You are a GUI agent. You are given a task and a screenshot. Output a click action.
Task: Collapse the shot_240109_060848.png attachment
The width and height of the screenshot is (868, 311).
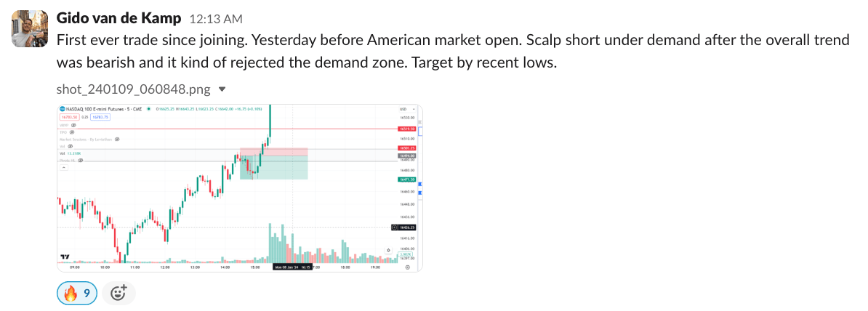click(x=222, y=89)
